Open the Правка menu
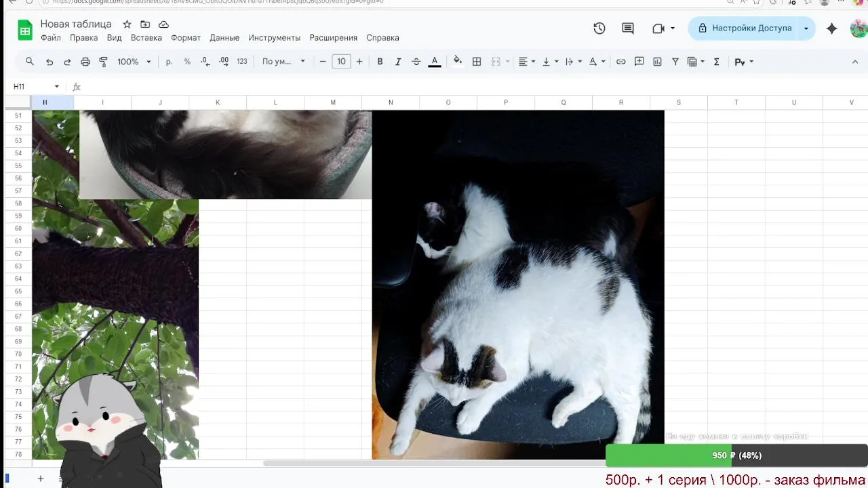Image resolution: width=868 pixels, height=488 pixels. tap(83, 38)
